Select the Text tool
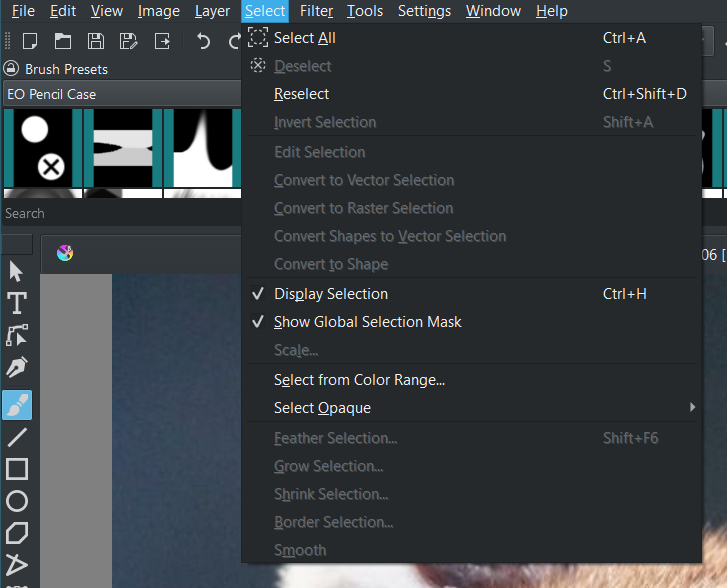The width and height of the screenshot is (727, 588). tap(17, 303)
